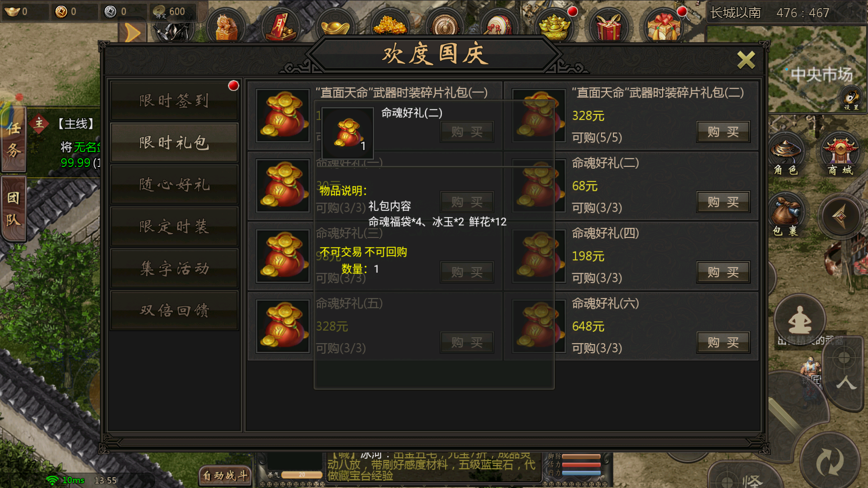Image resolution: width=868 pixels, height=488 pixels.
Task: Open the 任务 quest side tab
Action: [x=14, y=139]
